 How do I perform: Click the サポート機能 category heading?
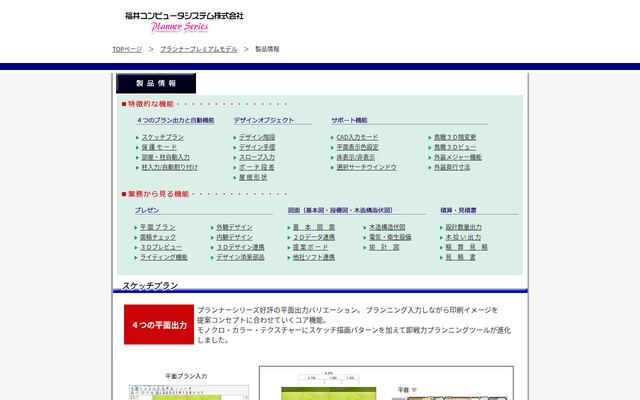tap(349, 120)
